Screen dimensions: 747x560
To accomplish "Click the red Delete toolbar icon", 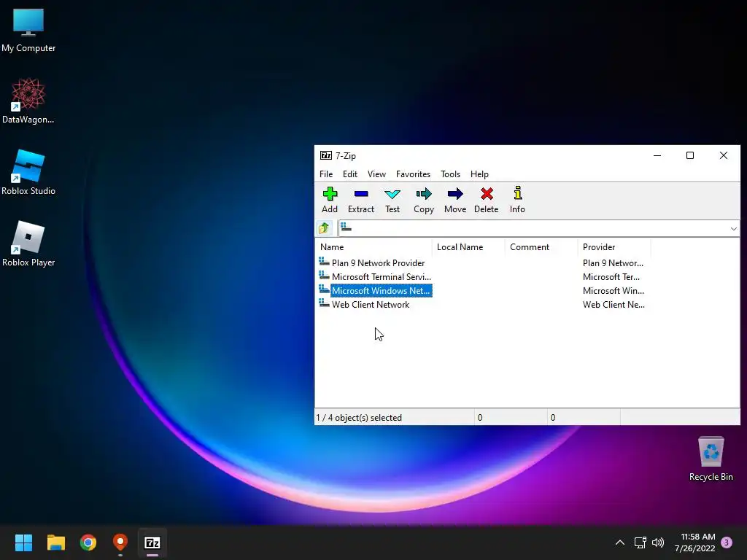I will pos(487,200).
